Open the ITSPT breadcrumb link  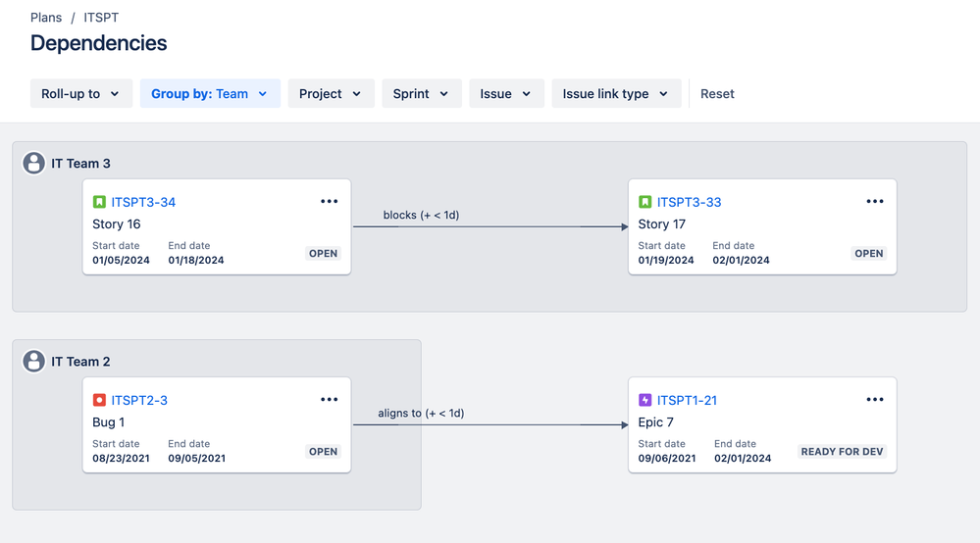(101, 18)
